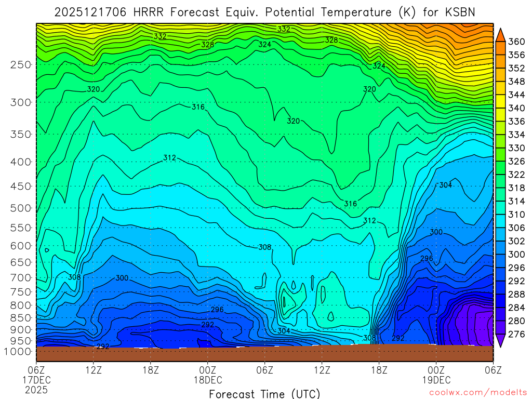Click the brown ground surface band
The image size is (532, 399).
[x=264, y=353]
